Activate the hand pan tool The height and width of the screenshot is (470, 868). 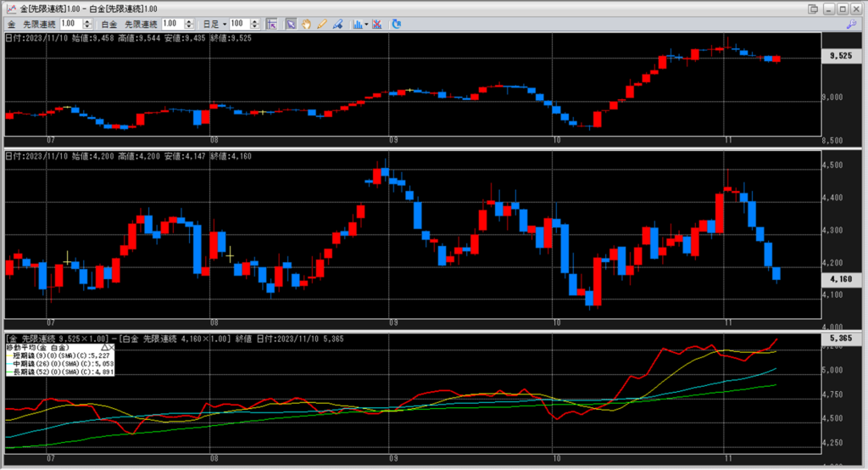tap(306, 24)
